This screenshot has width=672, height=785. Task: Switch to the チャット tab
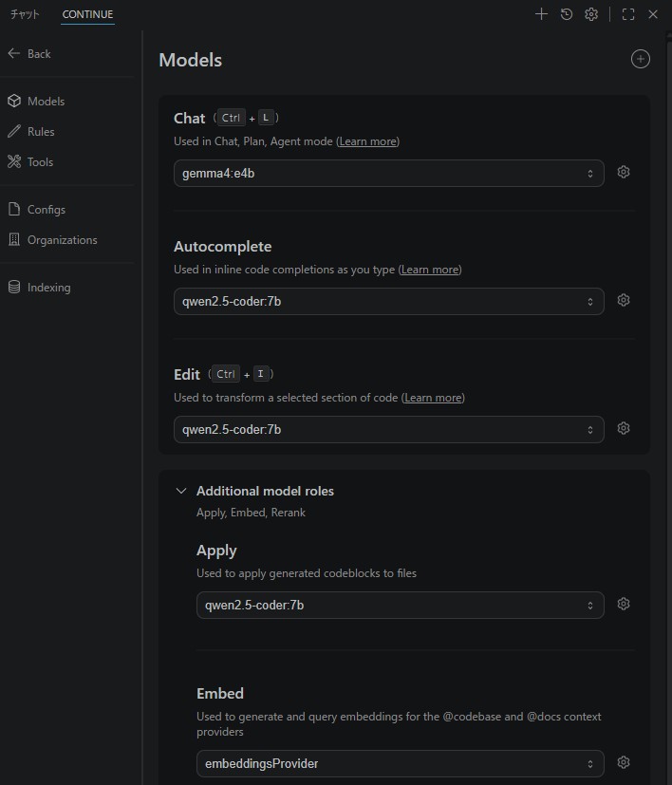coord(25,14)
